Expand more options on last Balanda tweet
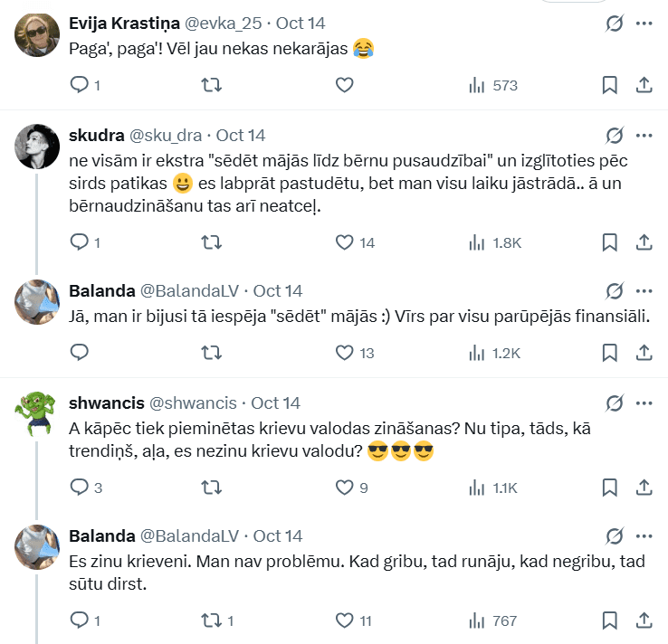The image size is (668, 644). pyautogui.click(x=644, y=535)
